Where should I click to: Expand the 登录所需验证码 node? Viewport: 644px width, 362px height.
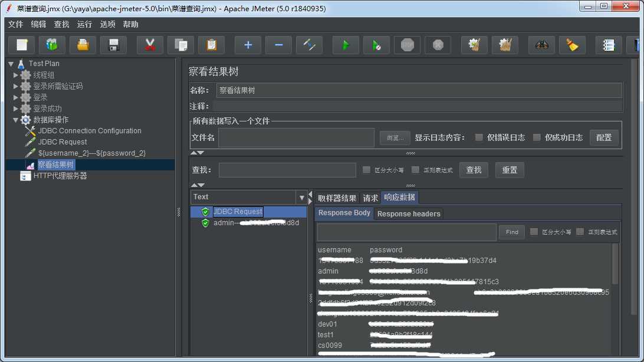pos(15,86)
